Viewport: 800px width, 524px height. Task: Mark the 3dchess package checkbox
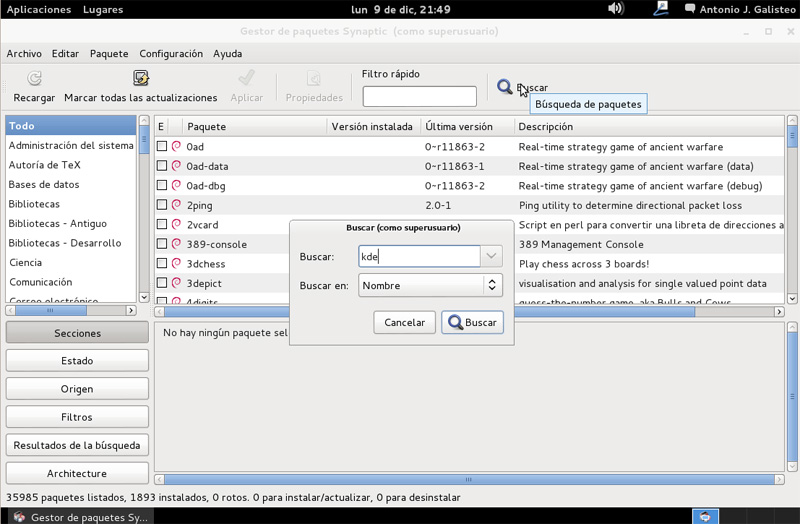[x=162, y=263]
